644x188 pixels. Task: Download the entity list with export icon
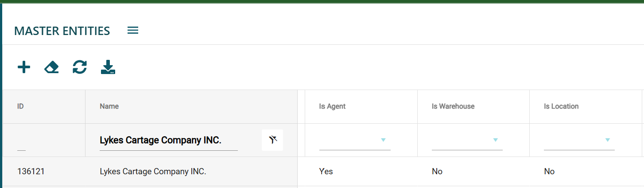pos(108,67)
